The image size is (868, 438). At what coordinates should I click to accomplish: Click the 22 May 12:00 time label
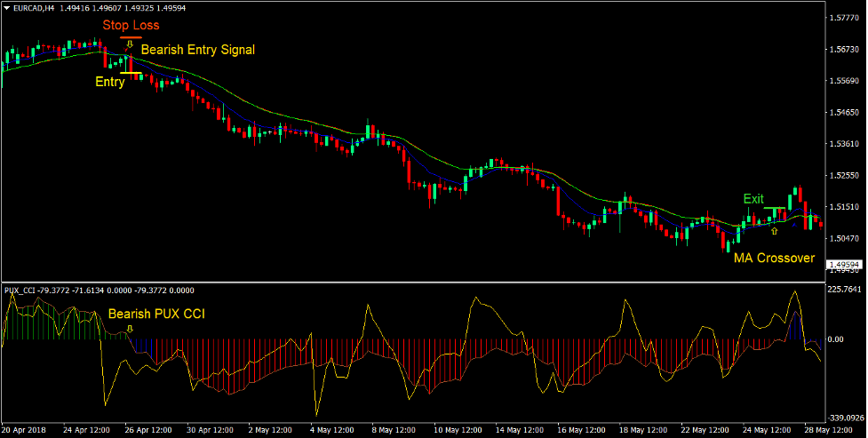tap(705, 430)
